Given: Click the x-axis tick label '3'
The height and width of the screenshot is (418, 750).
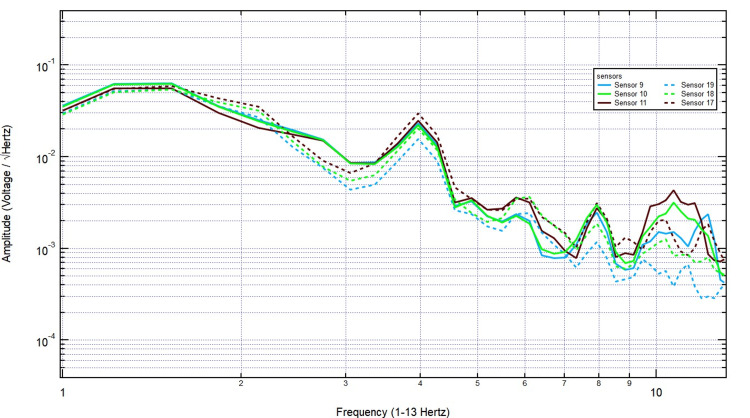Looking at the screenshot, I should [345, 383].
